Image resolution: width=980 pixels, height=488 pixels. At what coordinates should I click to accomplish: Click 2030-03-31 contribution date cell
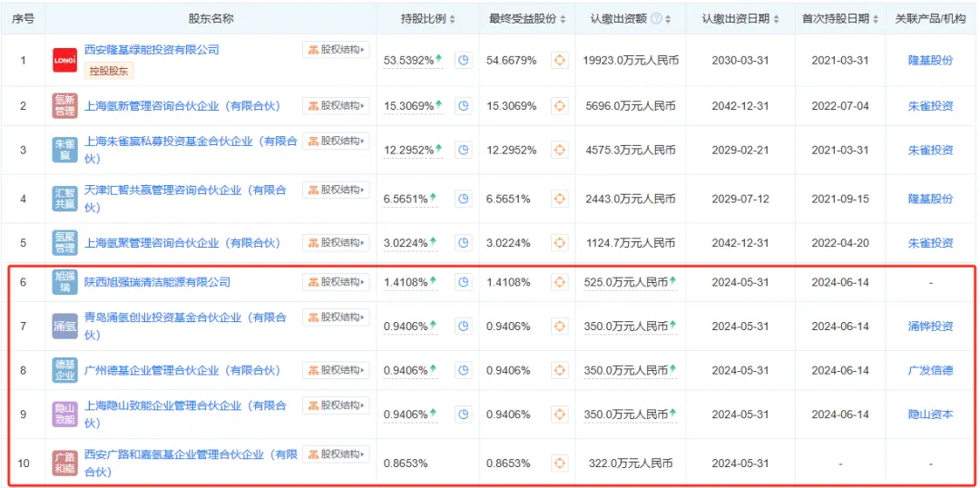tap(740, 61)
